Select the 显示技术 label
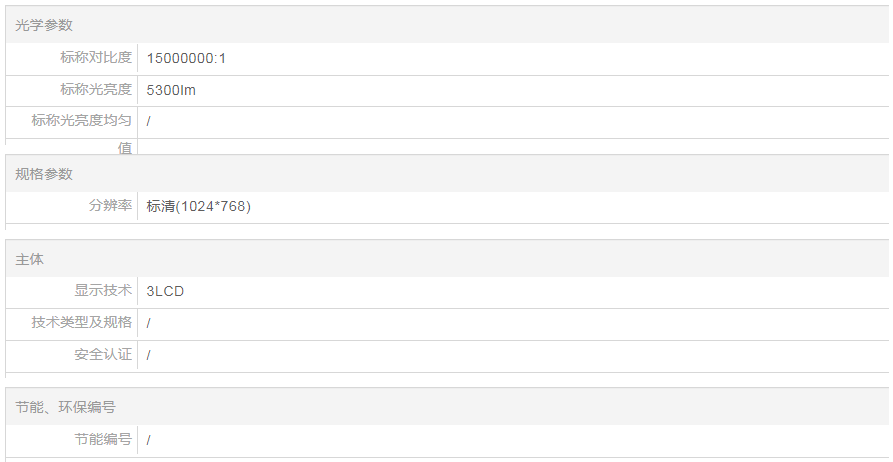Image resolution: width=893 pixels, height=462 pixels. (103, 291)
